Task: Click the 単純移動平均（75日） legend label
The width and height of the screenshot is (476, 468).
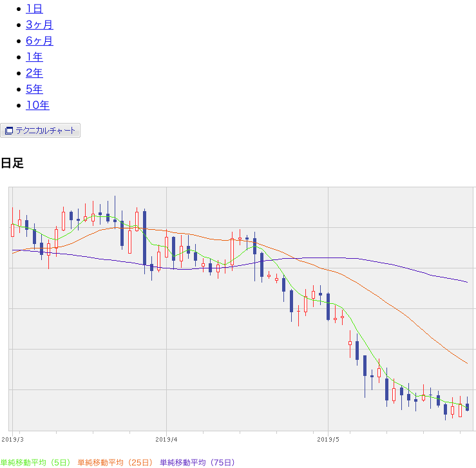Action: click(x=198, y=463)
